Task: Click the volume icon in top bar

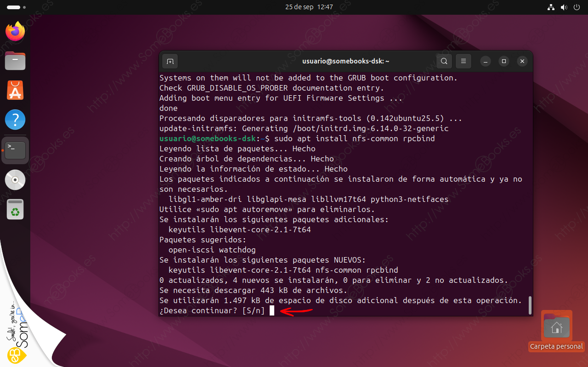Action: coord(564,7)
